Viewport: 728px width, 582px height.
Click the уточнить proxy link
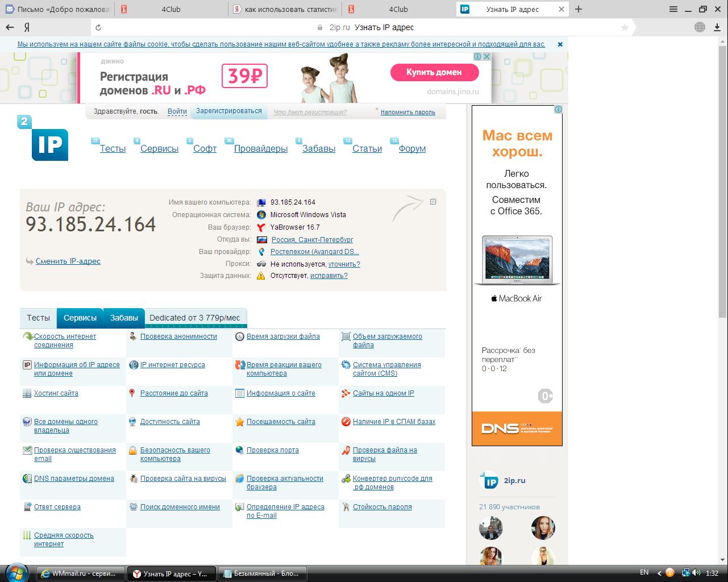(x=344, y=264)
